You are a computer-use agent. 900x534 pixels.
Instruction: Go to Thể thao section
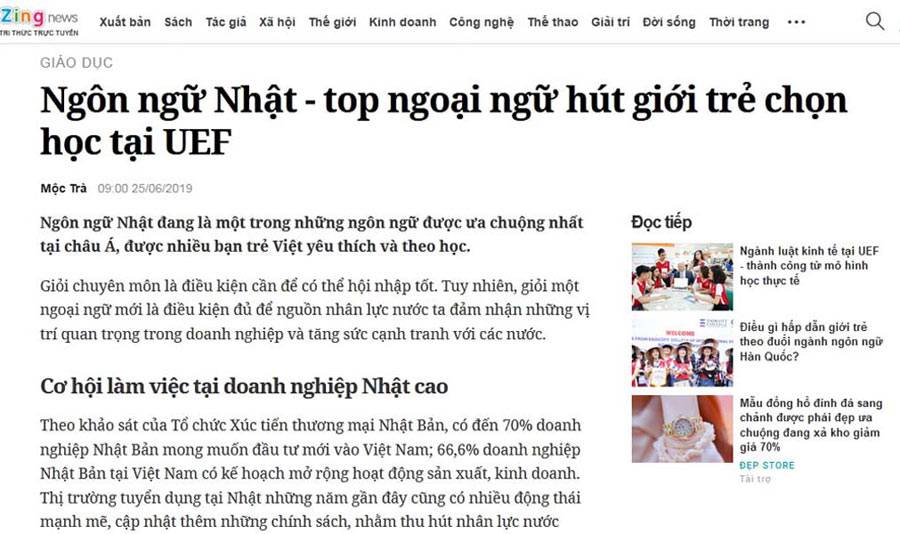click(552, 22)
